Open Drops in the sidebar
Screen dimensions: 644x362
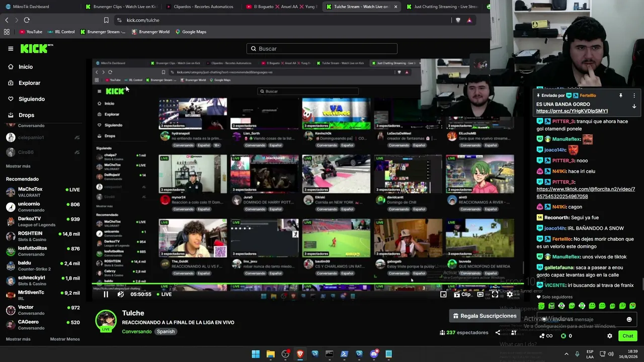click(x=26, y=115)
